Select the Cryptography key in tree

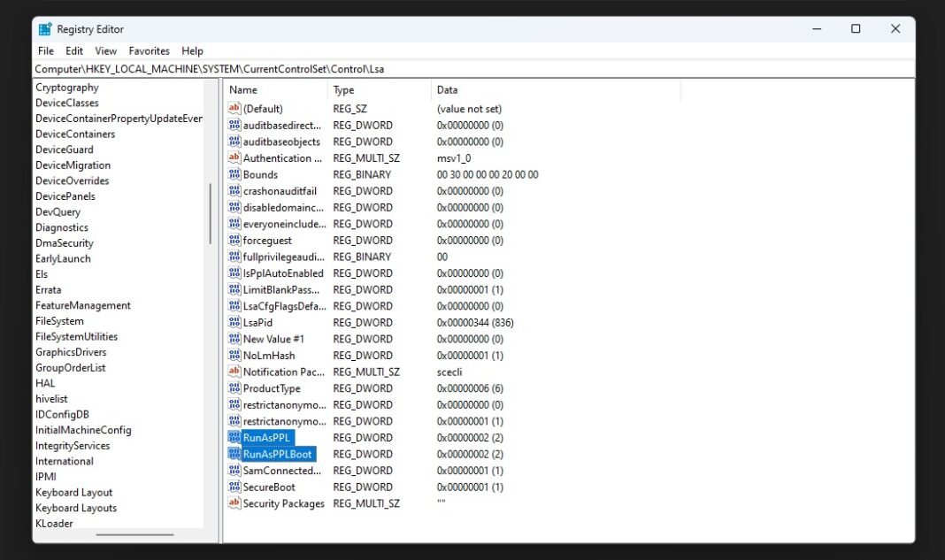coord(66,88)
